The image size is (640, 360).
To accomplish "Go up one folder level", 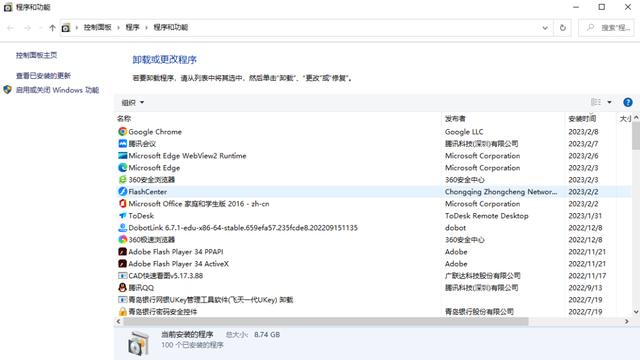I will (52, 28).
